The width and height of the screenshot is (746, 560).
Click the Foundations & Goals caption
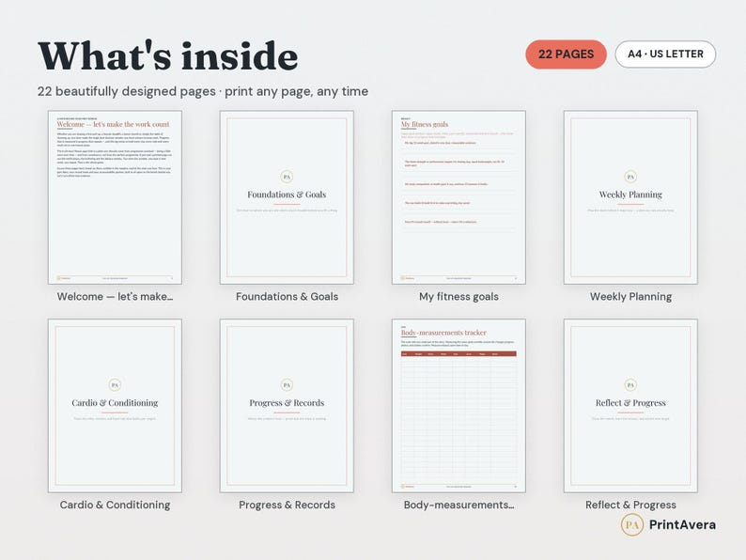click(x=287, y=296)
